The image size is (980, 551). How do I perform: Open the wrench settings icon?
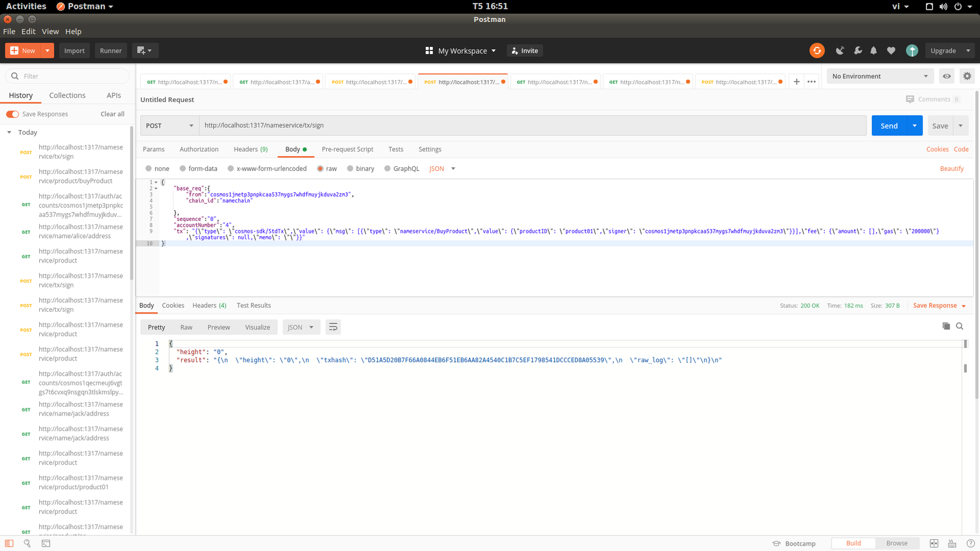point(858,50)
